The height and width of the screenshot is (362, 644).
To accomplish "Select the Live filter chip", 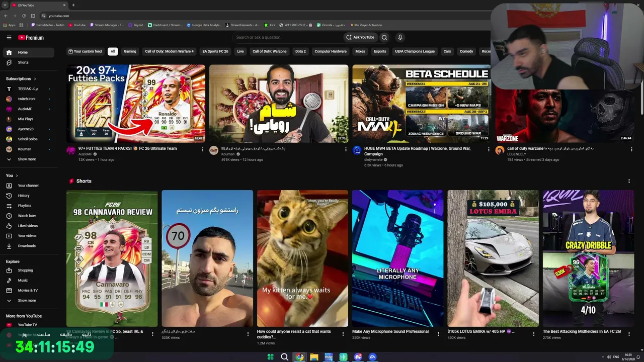I will pyautogui.click(x=240, y=51).
